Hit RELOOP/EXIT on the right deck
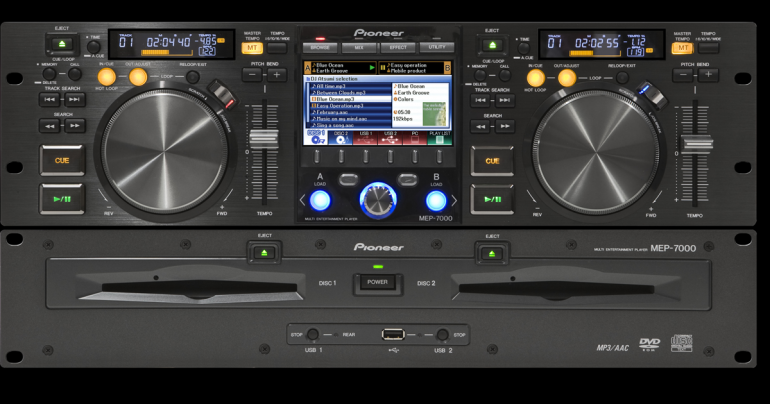770x404 pixels. coord(622,78)
